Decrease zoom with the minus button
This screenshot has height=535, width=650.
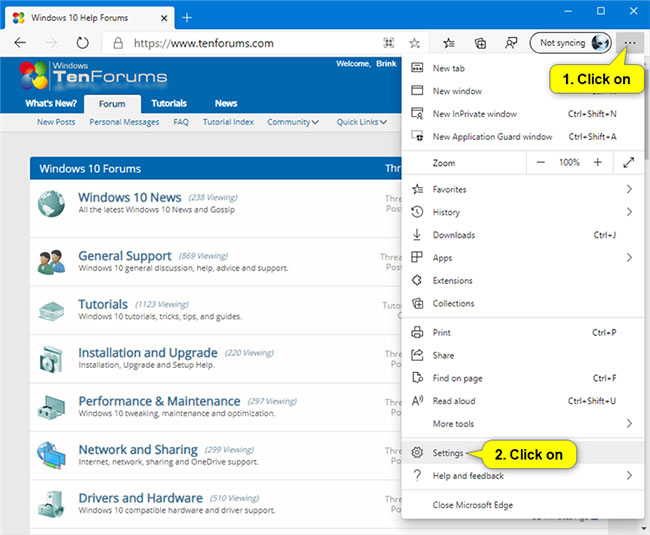(541, 162)
